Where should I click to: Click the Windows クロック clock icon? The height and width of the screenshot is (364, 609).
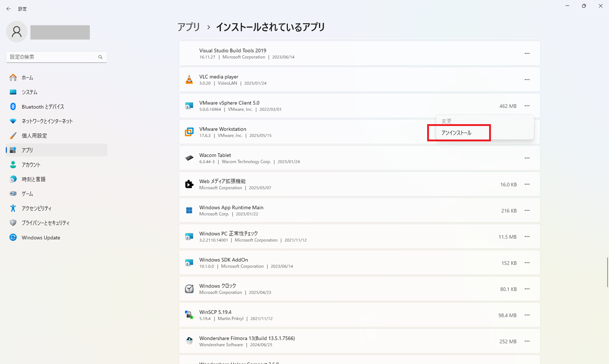[189, 289]
